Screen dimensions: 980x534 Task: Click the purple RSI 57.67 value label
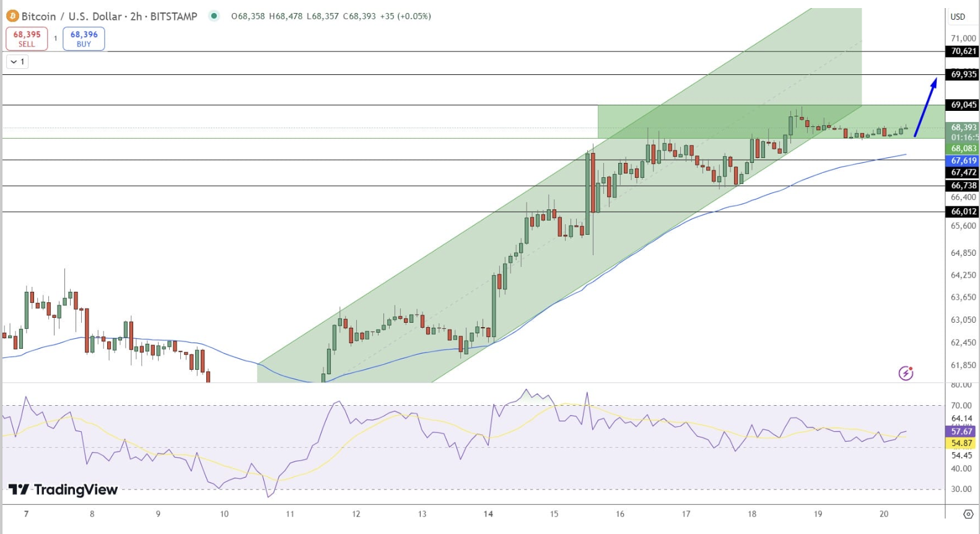pos(961,431)
